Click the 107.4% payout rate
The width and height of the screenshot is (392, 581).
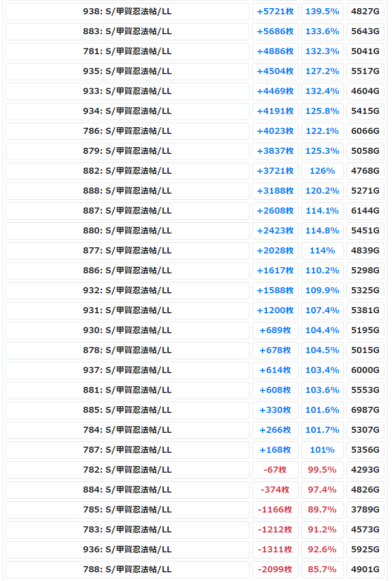pyautogui.click(x=322, y=311)
